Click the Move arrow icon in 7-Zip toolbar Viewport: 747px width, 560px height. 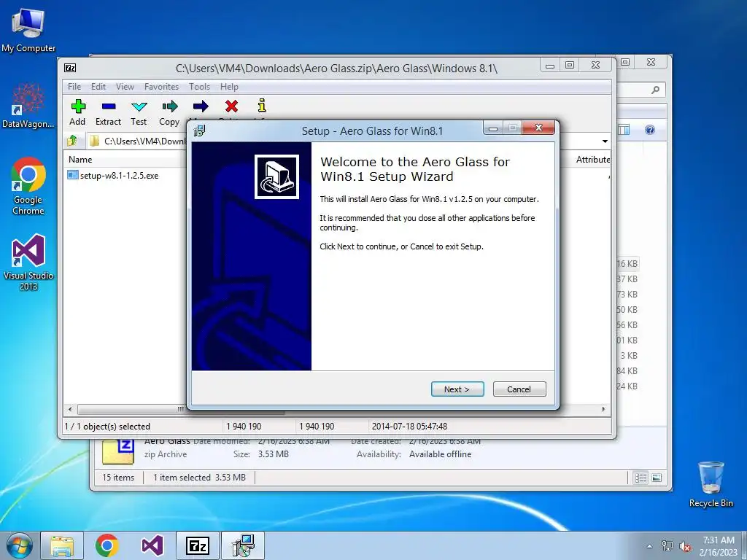(201, 106)
